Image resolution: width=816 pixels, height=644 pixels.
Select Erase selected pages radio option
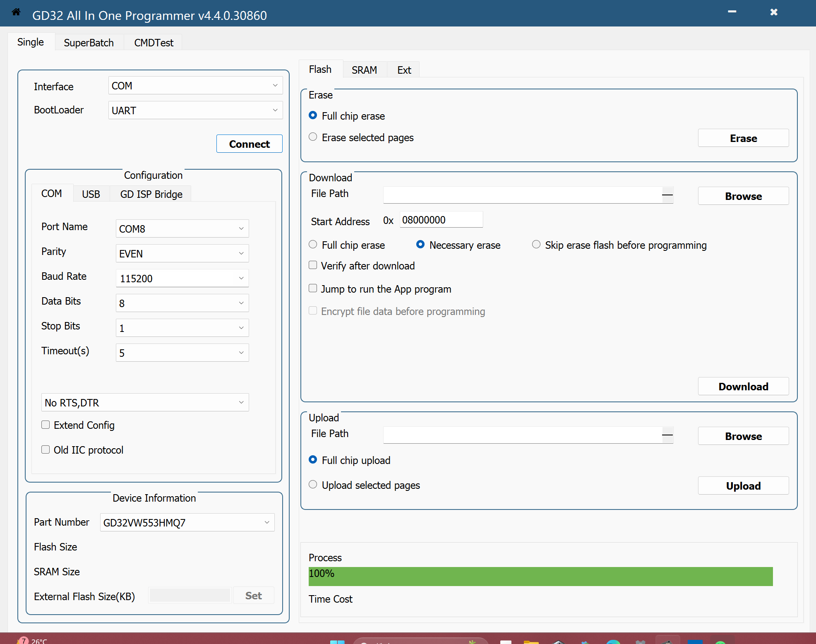[313, 137]
